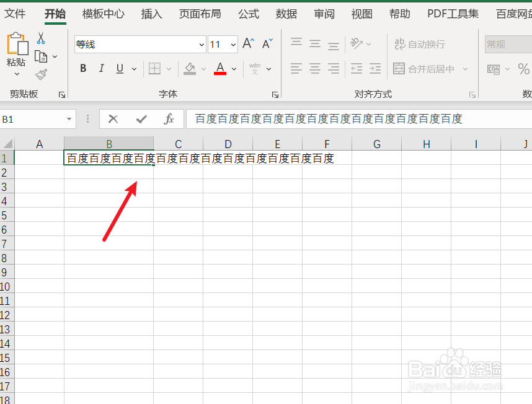Expand the font color dropdown arrow

[234, 69]
